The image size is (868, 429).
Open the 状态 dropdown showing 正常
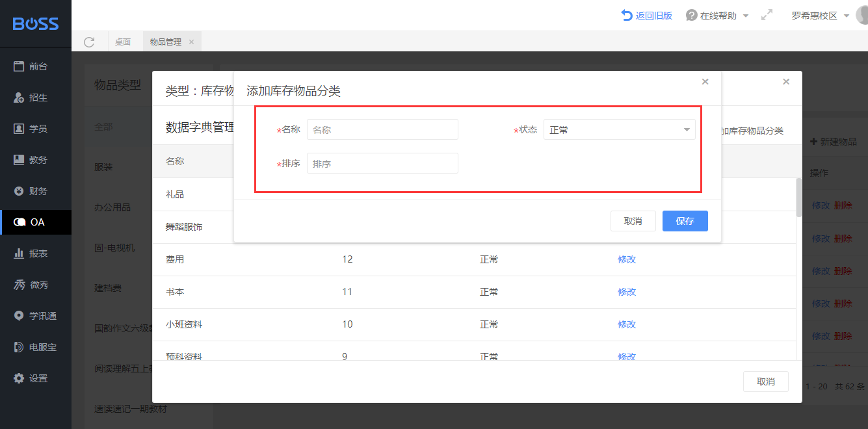tap(620, 129)
